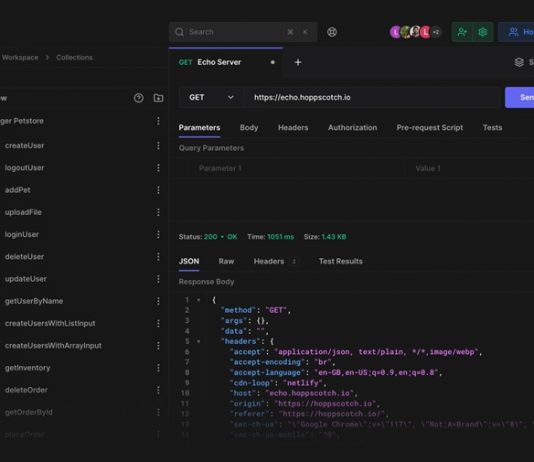Open the GET method dropdown
534x462 pixels.
(211, 98)
